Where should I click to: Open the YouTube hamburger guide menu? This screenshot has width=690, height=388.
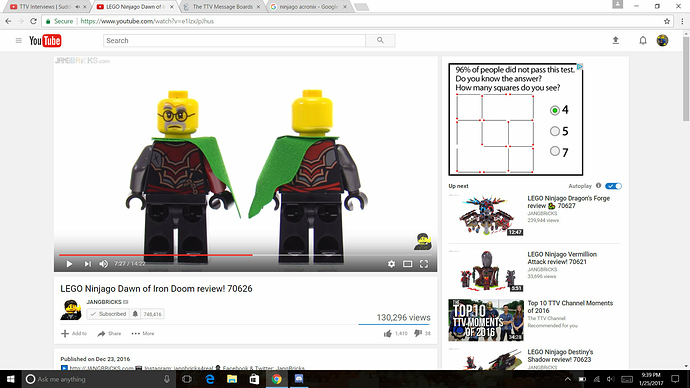(18, 40)
